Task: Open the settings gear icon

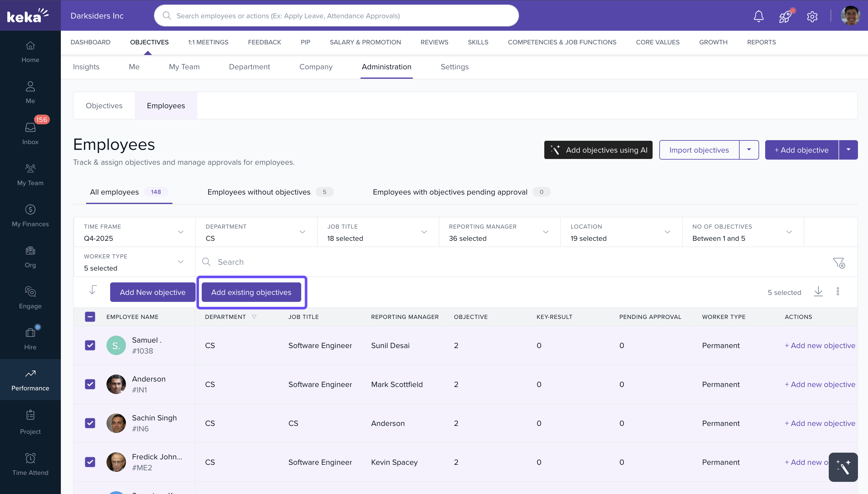Action: pyautogui.click(x=812, y=16)
